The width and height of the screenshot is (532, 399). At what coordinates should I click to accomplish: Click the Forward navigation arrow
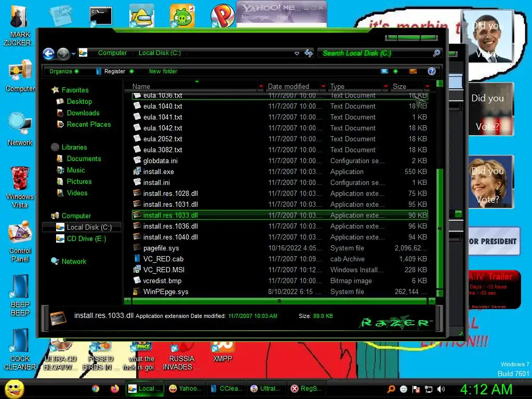click(x=63, y=54)
